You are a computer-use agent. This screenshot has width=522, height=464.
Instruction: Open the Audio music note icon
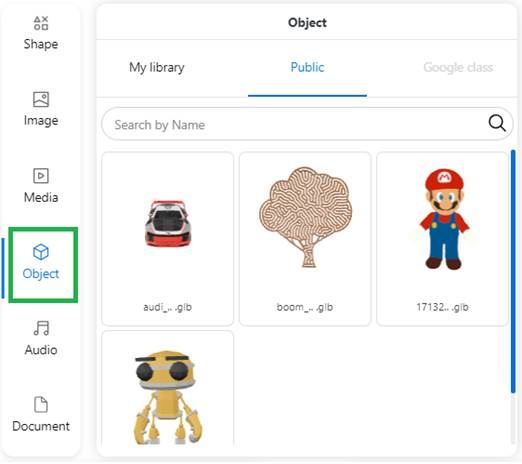(41, 328)
